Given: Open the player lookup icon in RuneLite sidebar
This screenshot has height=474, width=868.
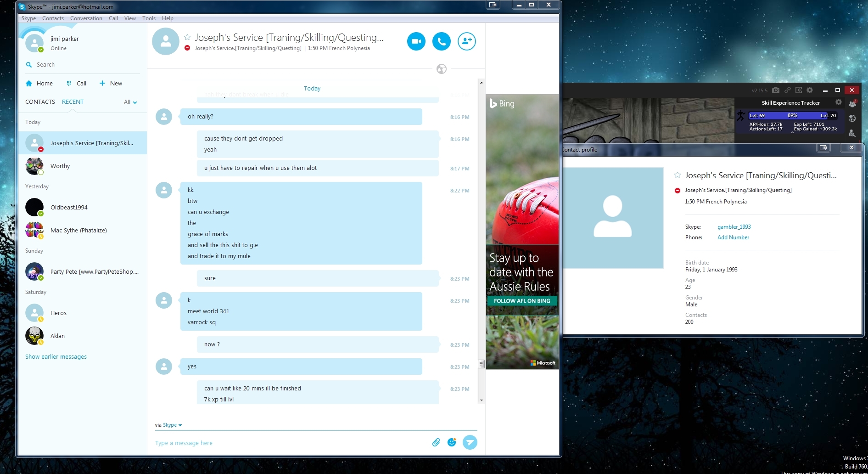Looking at the screenshot, I should tap(852, 133).
